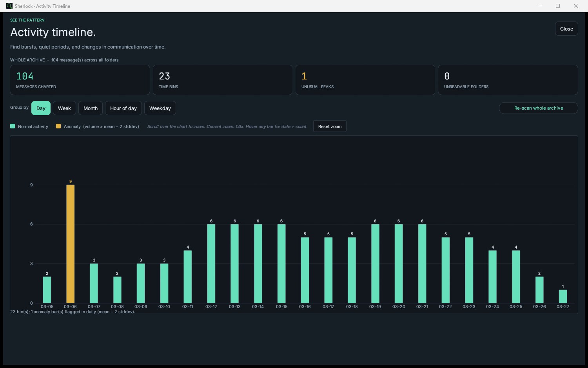Viewport: 588px width, 368px height.
Task: Select the 03-15 bar
Action: [281, 263]
